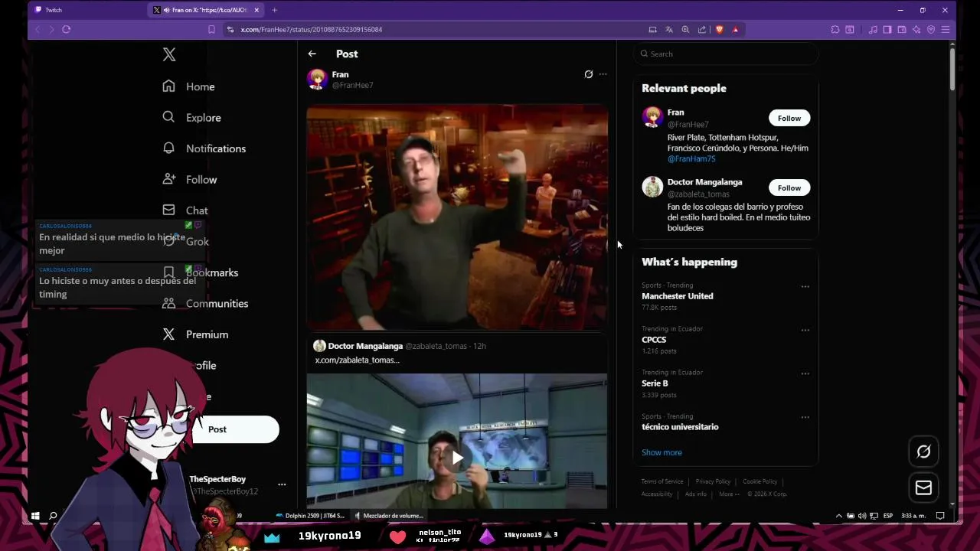The image size is (980, 551).
Task: Click Show more under What's happening
Action: tap(661, 452)
